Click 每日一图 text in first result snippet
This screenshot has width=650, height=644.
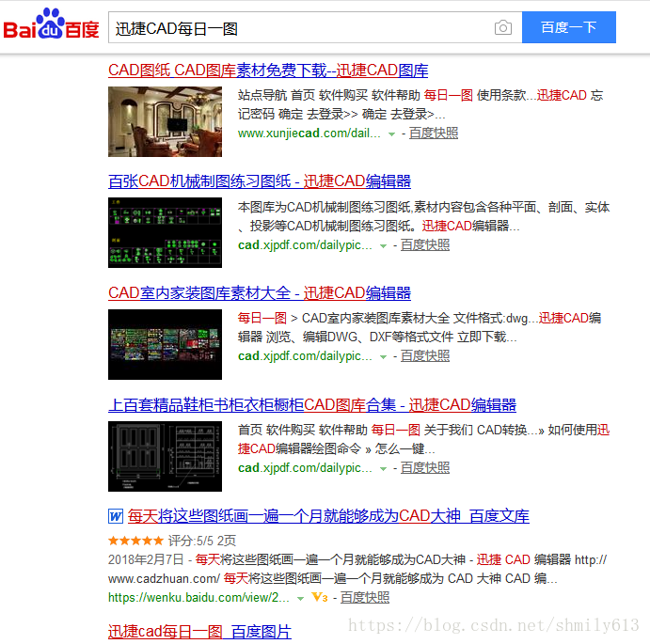pyautogui.click(x=448, y=95)
